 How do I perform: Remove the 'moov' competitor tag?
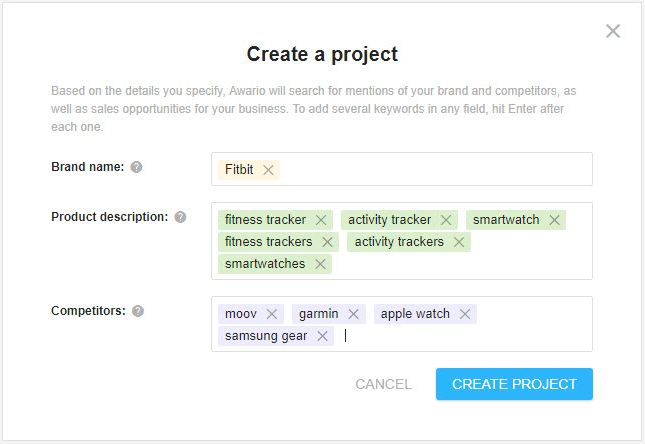[x=271, y=314]
